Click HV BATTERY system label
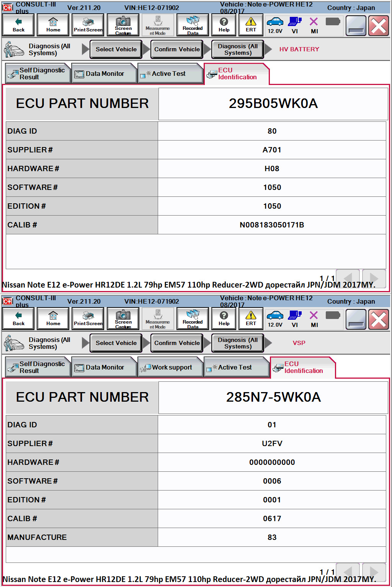This screenshot has height=587, width=392. point(299,49)
